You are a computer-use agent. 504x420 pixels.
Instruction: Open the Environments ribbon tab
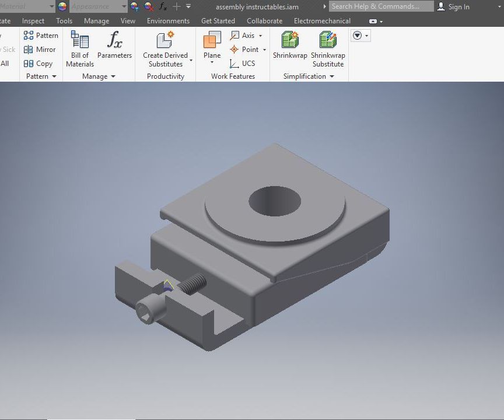168,20
